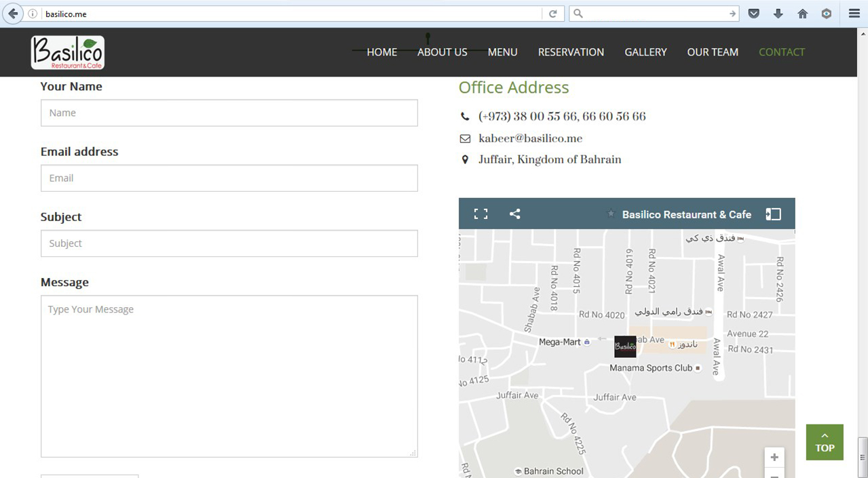Viewport: 868px width, 478px height.
Task: Open the downloads arrow icon
Action: tap(778, 14)
